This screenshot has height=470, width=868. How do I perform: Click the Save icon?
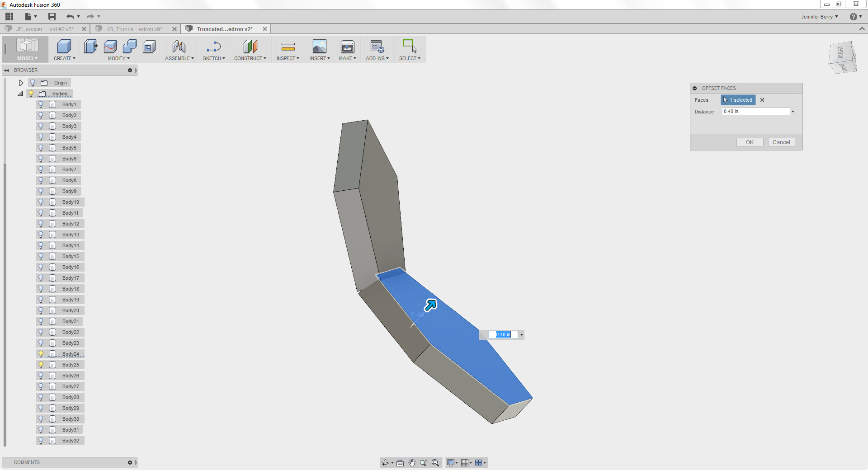(x=52, y=17)
